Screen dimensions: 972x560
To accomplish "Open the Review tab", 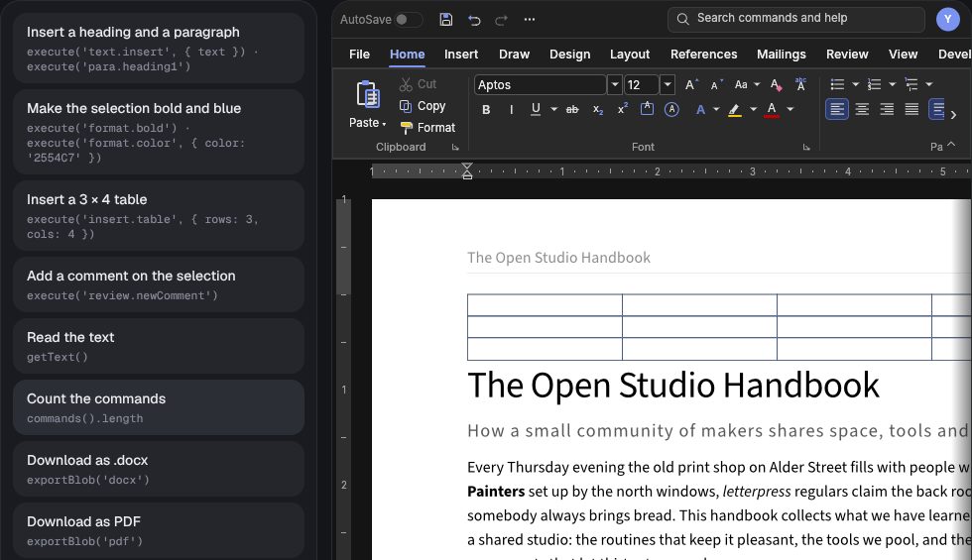I will click(x=847, y=55).
